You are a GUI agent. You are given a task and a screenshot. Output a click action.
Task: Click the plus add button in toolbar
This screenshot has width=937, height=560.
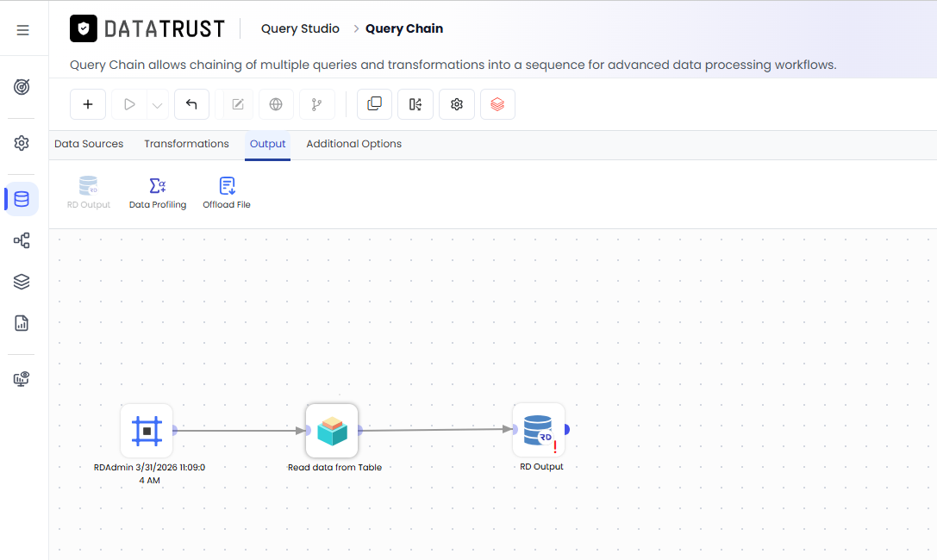pos(88,104)
